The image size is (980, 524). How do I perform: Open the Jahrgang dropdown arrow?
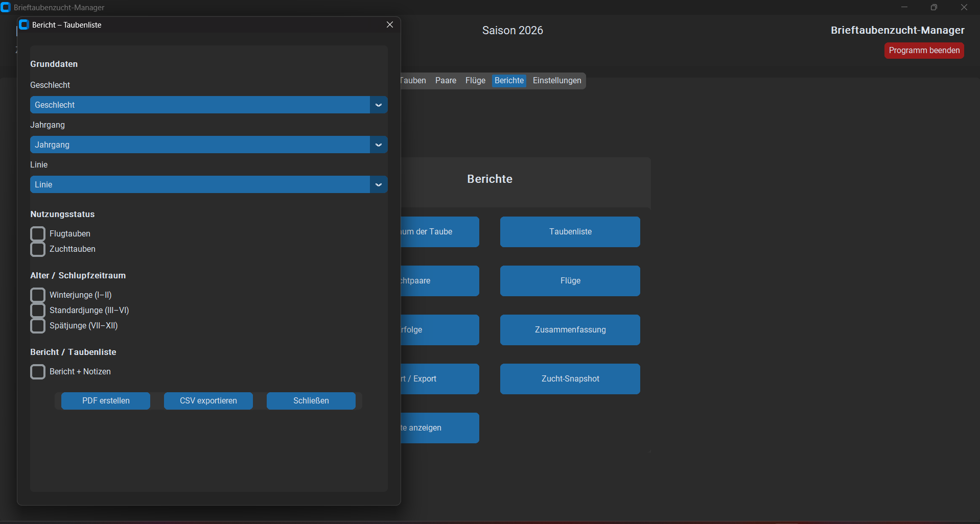click(379, 145)
